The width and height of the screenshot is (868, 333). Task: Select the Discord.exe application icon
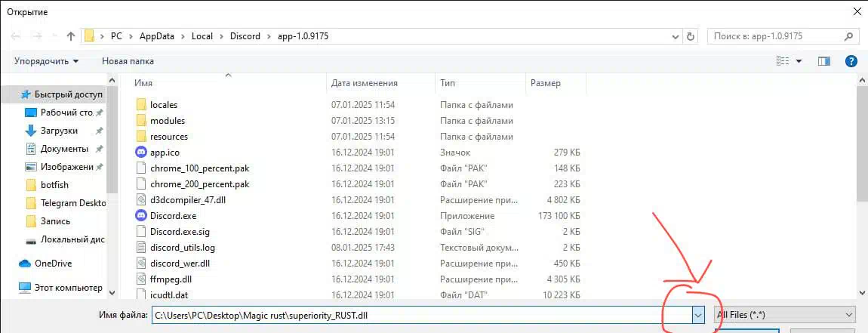tap(140, 215)
